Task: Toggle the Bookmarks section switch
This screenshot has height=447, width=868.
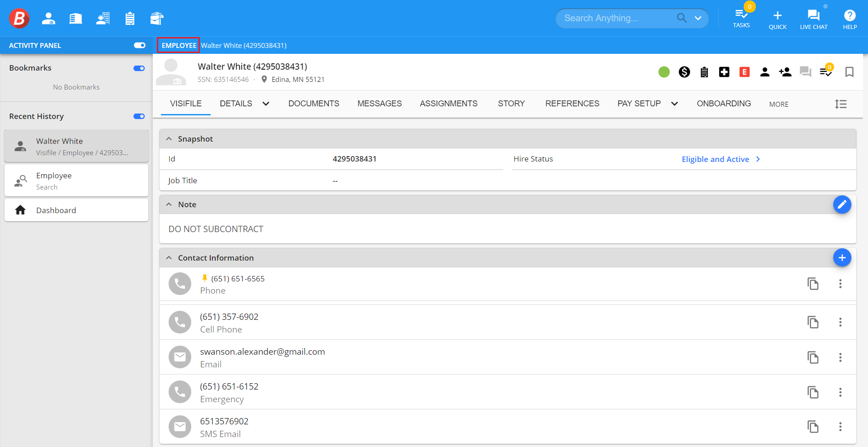Action: coord(139,68)
